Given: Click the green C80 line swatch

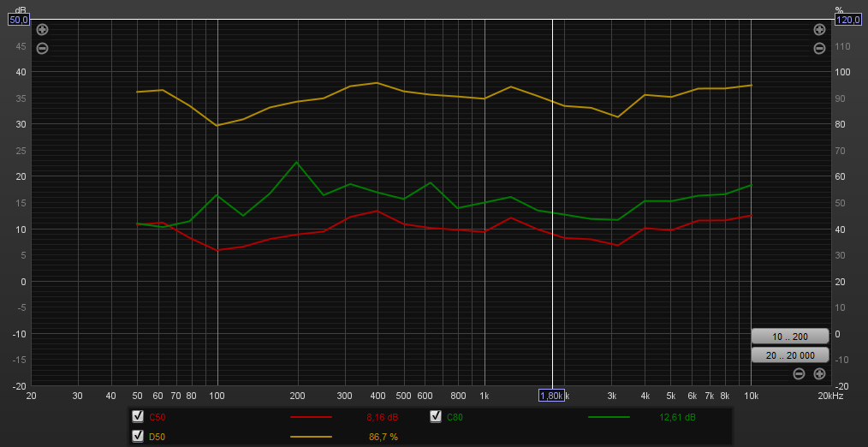Looking at the screenshot, I should pyautogui.click(x=609, y=417).
